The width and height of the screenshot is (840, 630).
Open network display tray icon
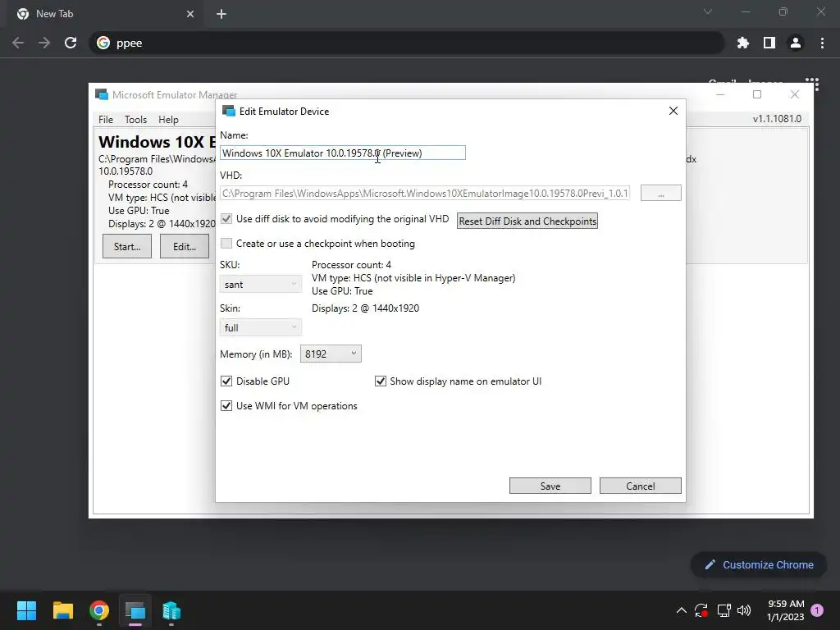(724, 610)
